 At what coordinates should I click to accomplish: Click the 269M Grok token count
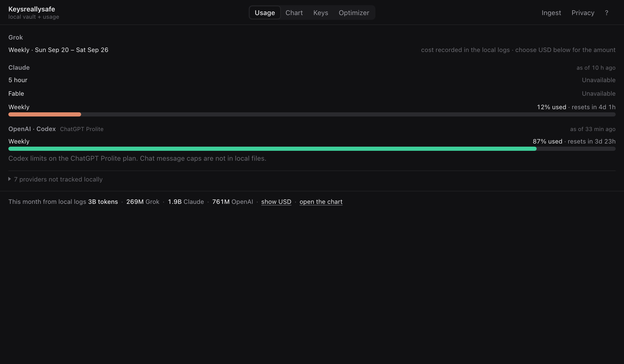(x=143, y=202)
